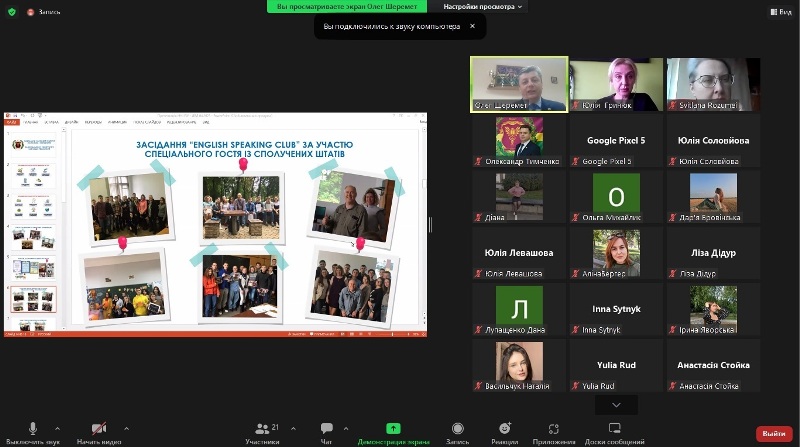Click the Record icon in toolbar
Image resolution: width=800 pixels, height=447 pixels.
pos(457,428)
